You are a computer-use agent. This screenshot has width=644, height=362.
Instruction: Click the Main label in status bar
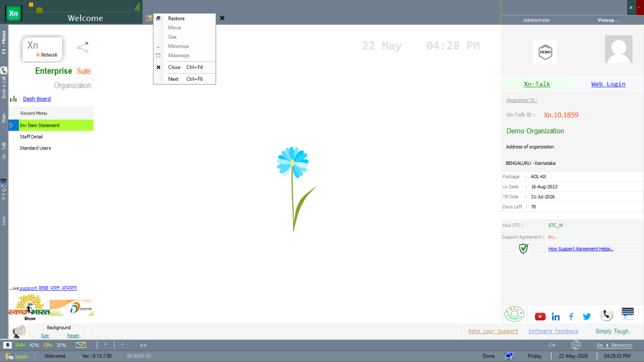point(21,356)
